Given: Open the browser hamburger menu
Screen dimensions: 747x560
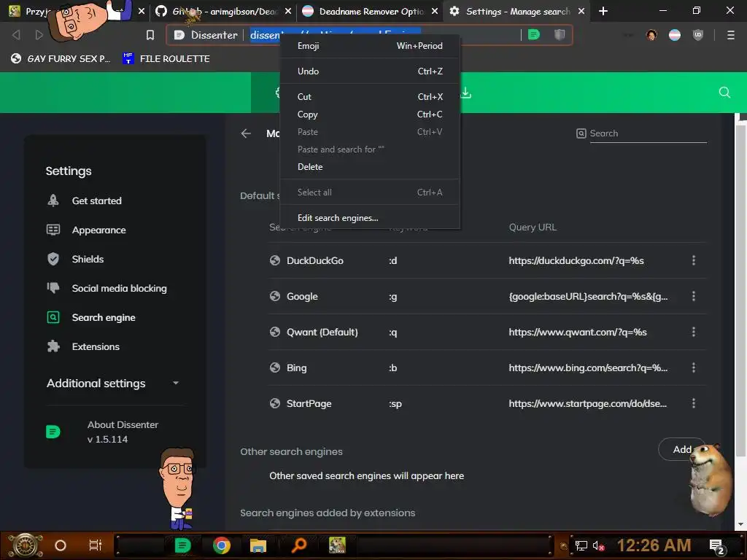Looking at the screenshot, I should pyautogui.click(x=731, y=35).
